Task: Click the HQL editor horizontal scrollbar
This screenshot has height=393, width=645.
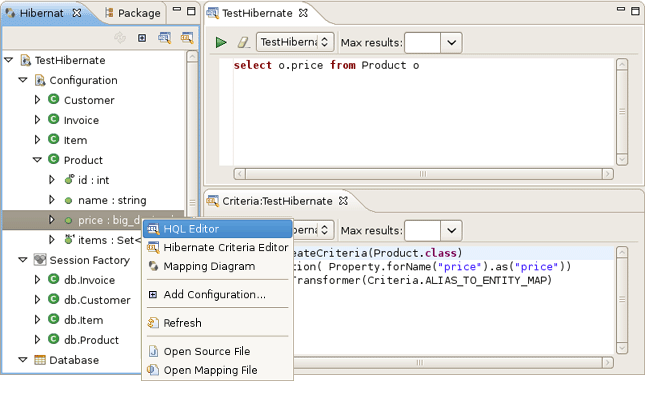Action: [x=423, y=174]
